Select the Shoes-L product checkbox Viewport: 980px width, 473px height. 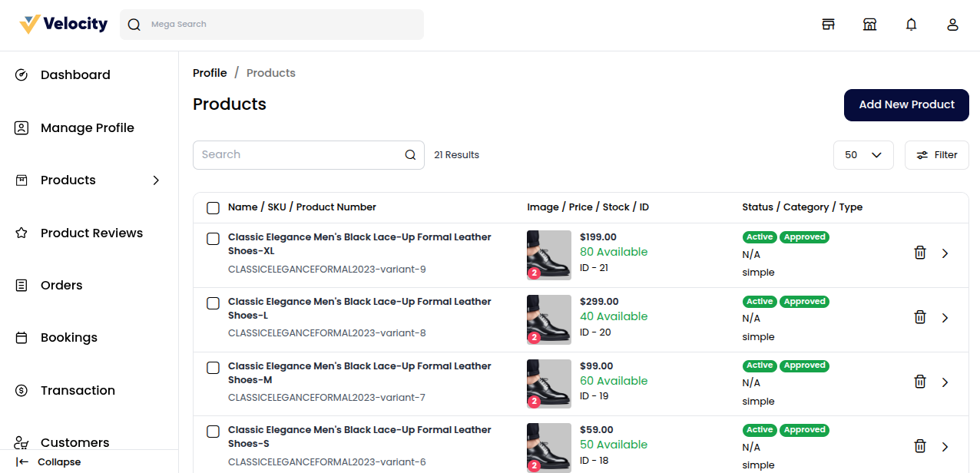[214, 303]
